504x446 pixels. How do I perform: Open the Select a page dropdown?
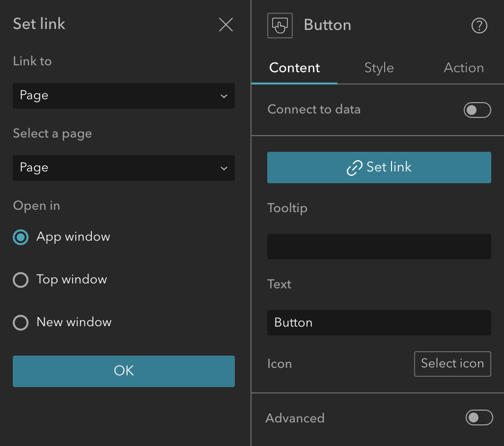pyautogui.click(x=123, y=167)
